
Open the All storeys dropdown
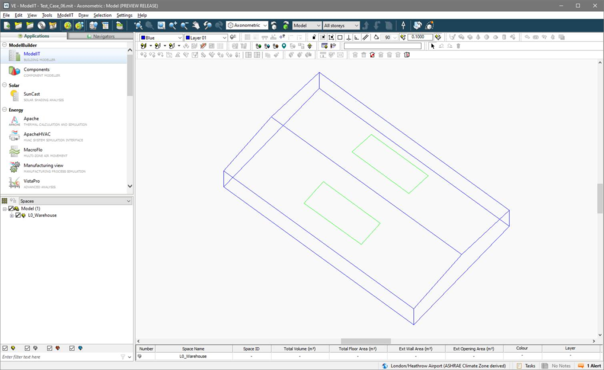pos(341,25)
